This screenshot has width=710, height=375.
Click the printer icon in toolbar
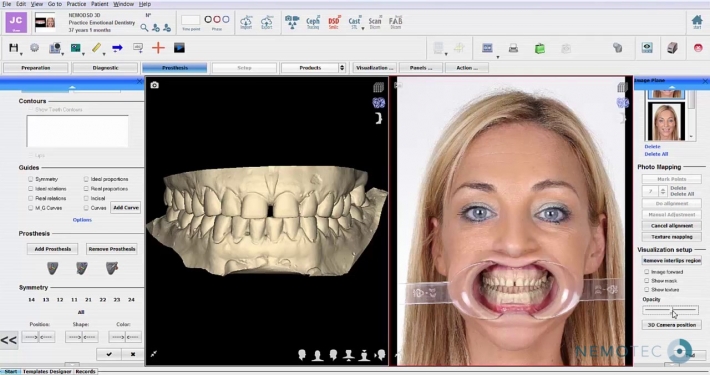pyautogui.click(x=513, y=48)
